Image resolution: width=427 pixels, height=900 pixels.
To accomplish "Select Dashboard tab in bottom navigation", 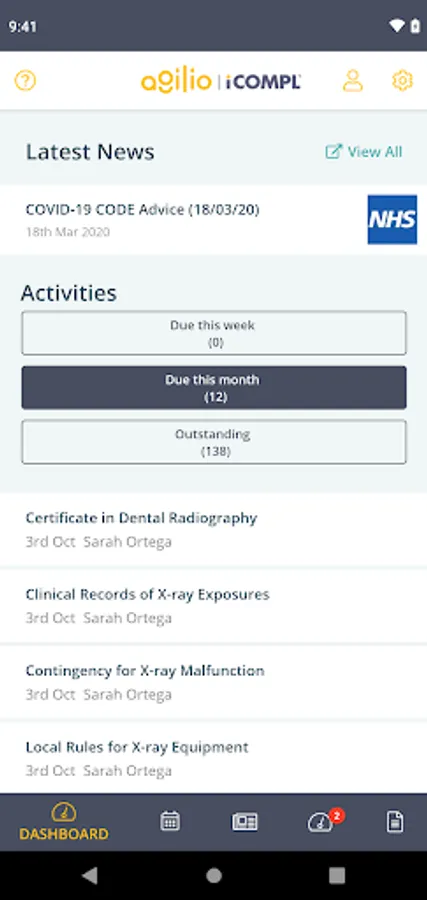I will 64,822.
